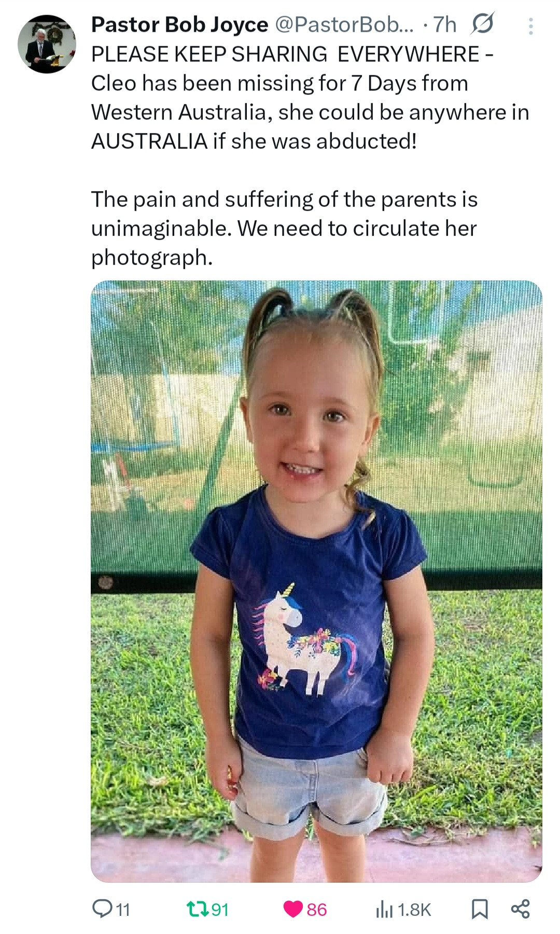
Task: Select the 91 repost count
Action: click(x=220, y=910)
